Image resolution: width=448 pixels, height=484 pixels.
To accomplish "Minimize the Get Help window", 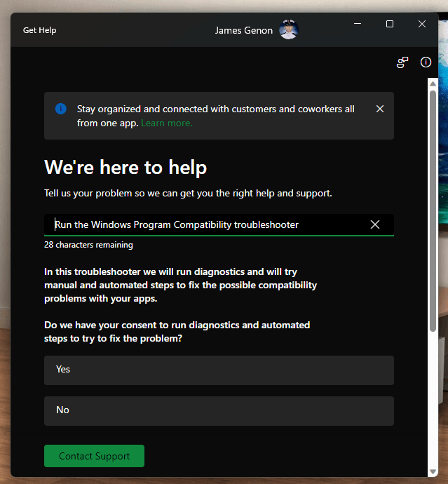I will tap(358, 24).
